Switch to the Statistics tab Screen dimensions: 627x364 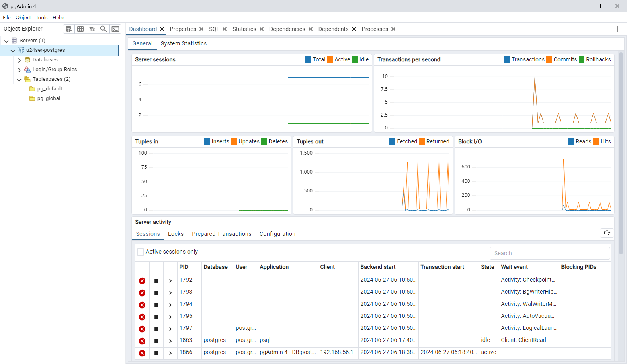coord(244,29)
